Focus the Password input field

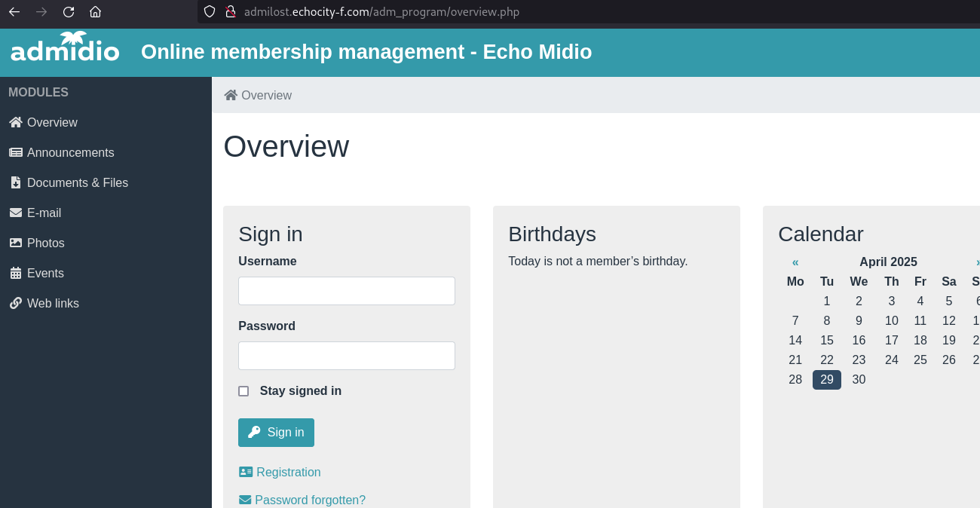click(x=347, y=356)
